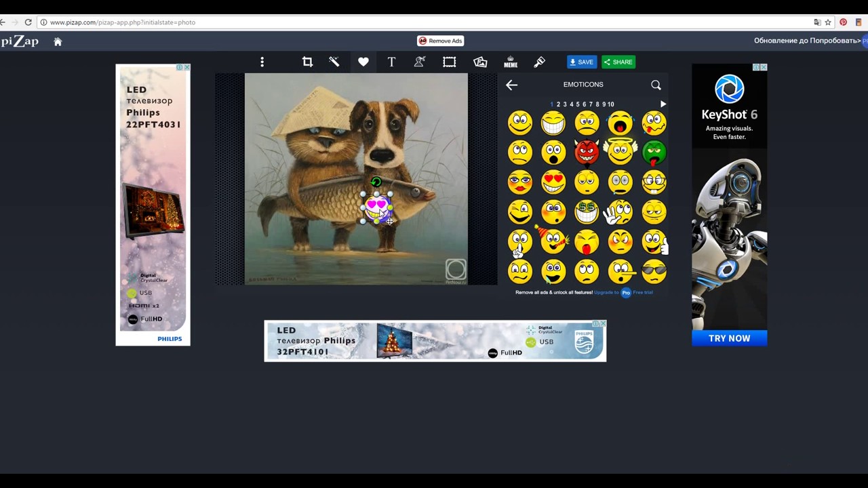Add the heart-eyes emoticon
Viewport: 868px width, 488px height.
[553, 182]
